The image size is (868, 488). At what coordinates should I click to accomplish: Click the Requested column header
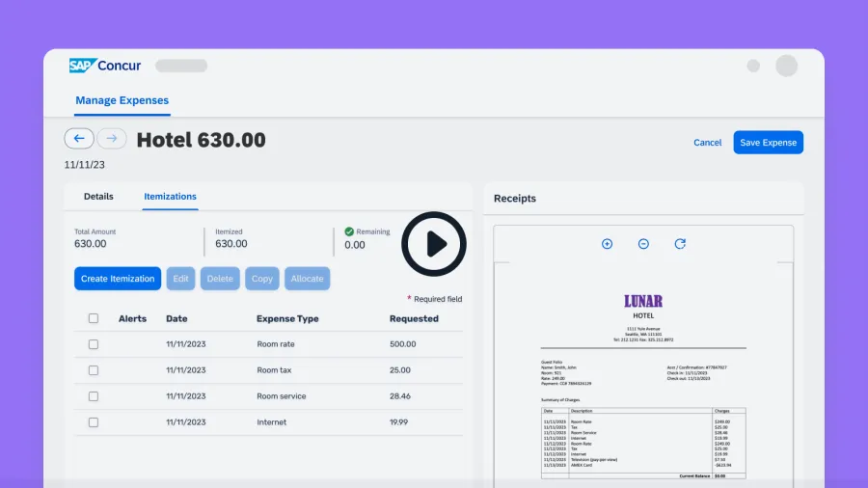tap(414, 318)
